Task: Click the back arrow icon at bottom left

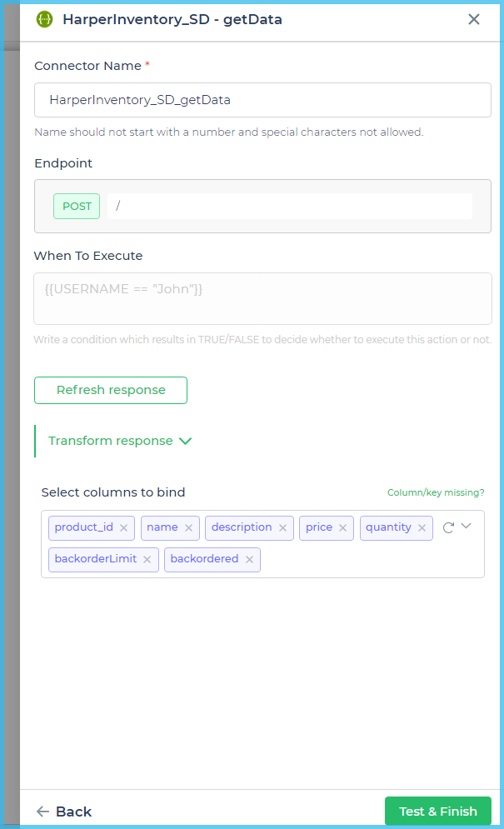Action: (42, 811)
